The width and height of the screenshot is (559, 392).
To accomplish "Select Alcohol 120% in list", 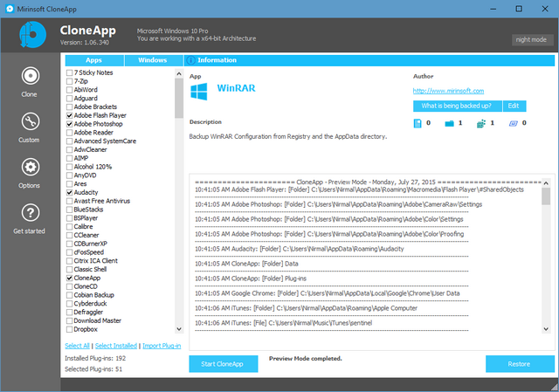I will pos(93,167).
